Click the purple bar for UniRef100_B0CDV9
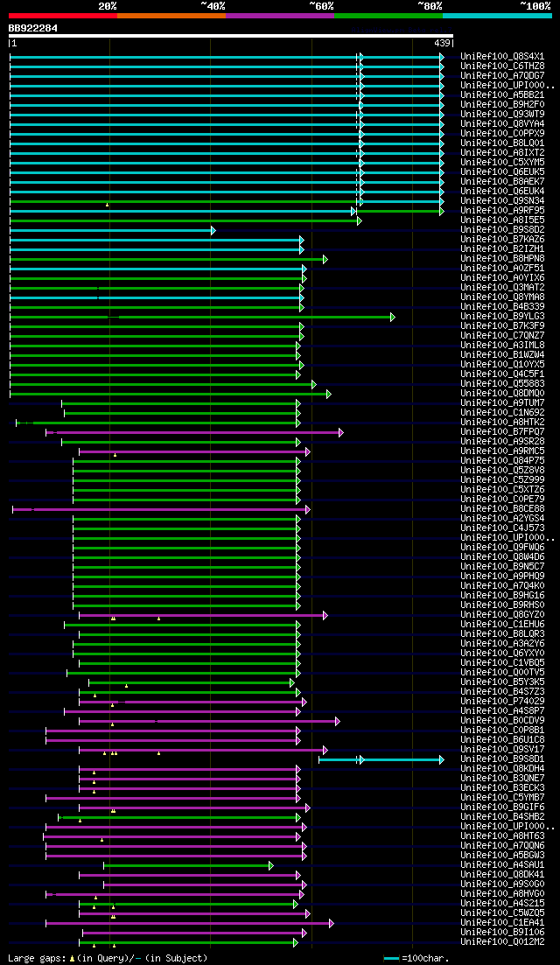560x965 pixels. point(209,721)
